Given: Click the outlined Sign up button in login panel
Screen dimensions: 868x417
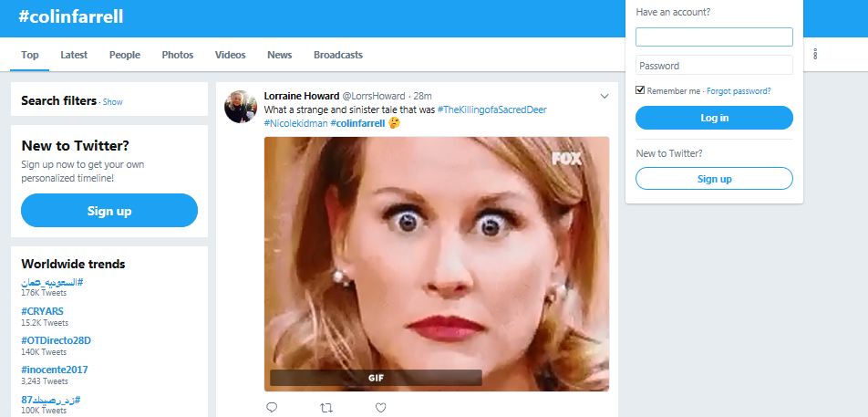Looking at the screenshot, I should (714, 178).
